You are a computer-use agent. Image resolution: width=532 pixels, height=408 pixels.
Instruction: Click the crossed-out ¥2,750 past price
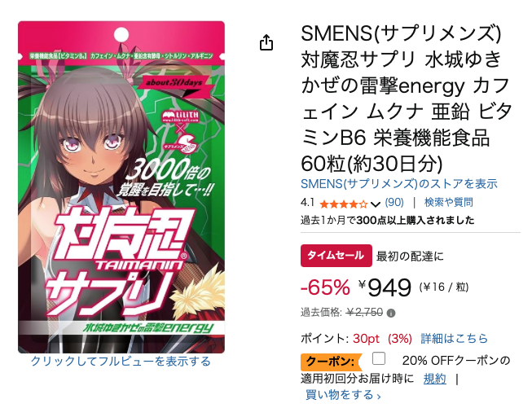[364, 313]
